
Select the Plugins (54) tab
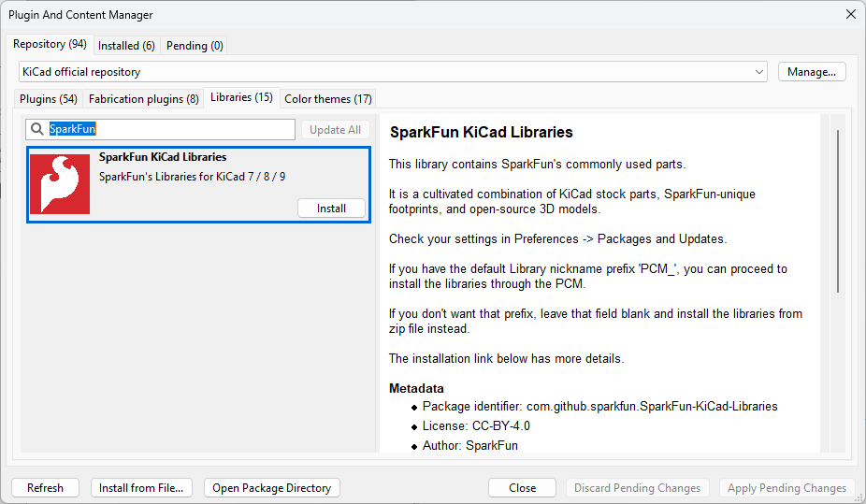point(49,99)
